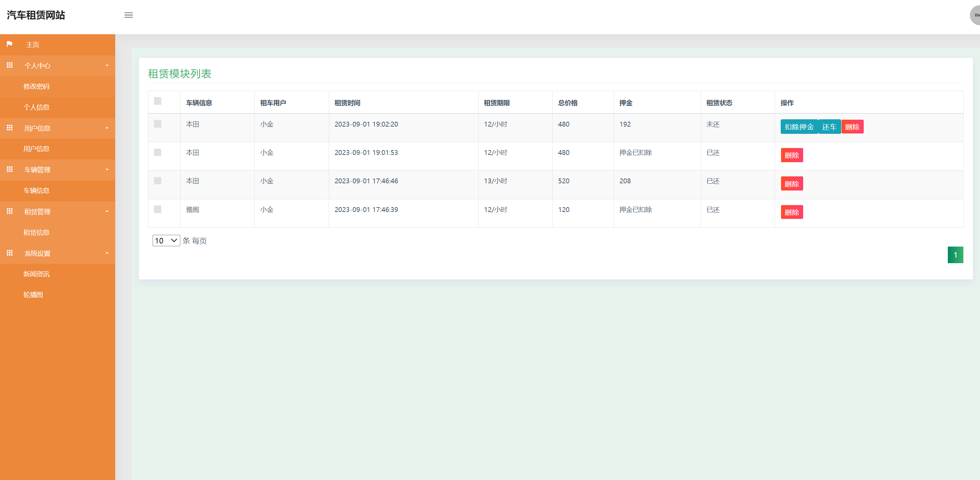Collapse the 个人中心 group arrow
Viewport: 980px width, 480px height.
tap(107, 65)
